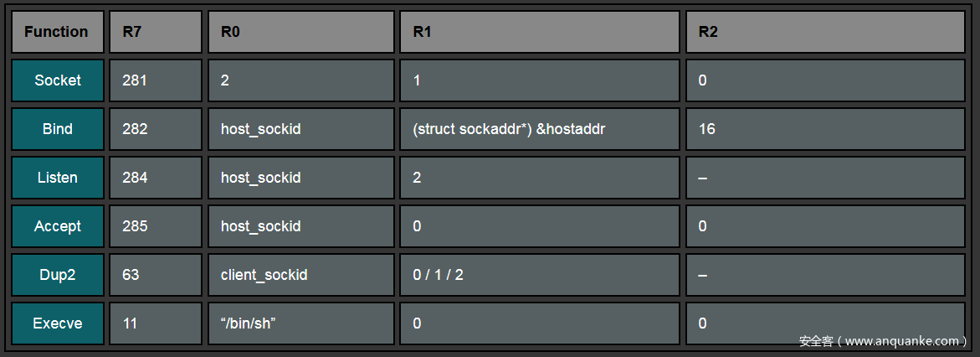The height and width of the screenshot is (357, 980).
Task: Select the R0 column header cell
Action: tap(300, 32)
